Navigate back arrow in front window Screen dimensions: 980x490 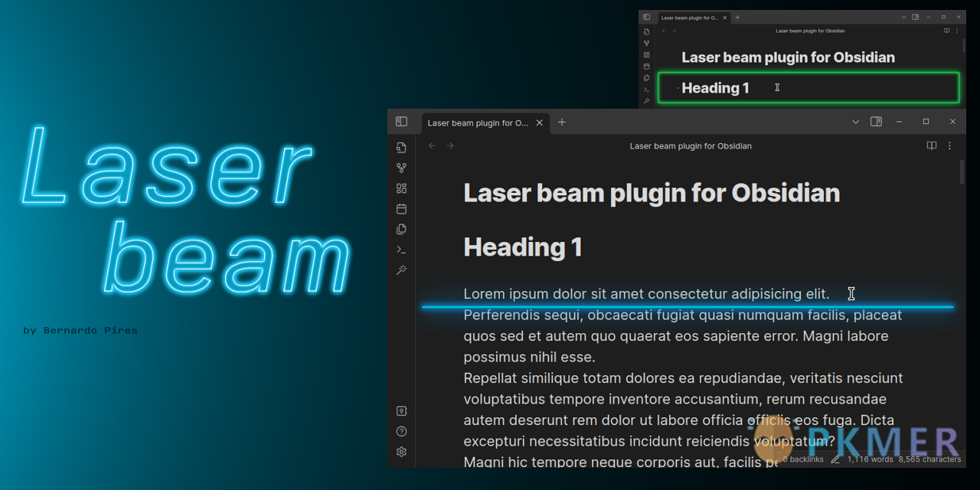point(432,145)
